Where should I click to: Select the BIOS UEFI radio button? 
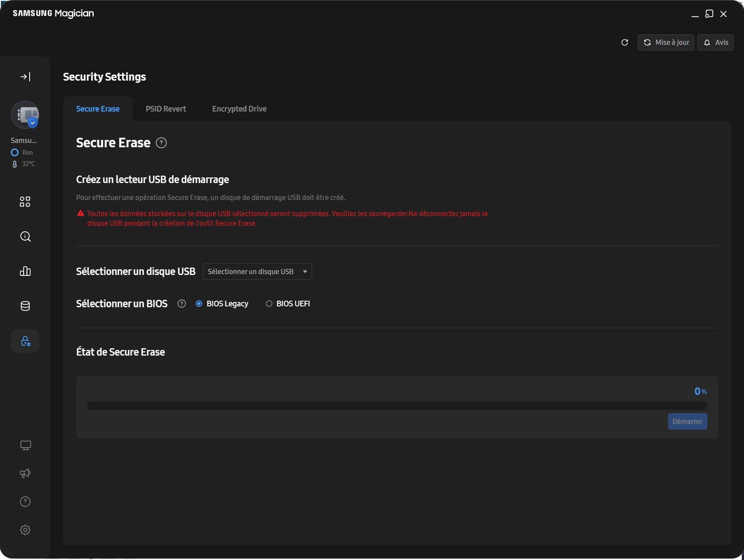pyautogui.click(x=269, y=304)
